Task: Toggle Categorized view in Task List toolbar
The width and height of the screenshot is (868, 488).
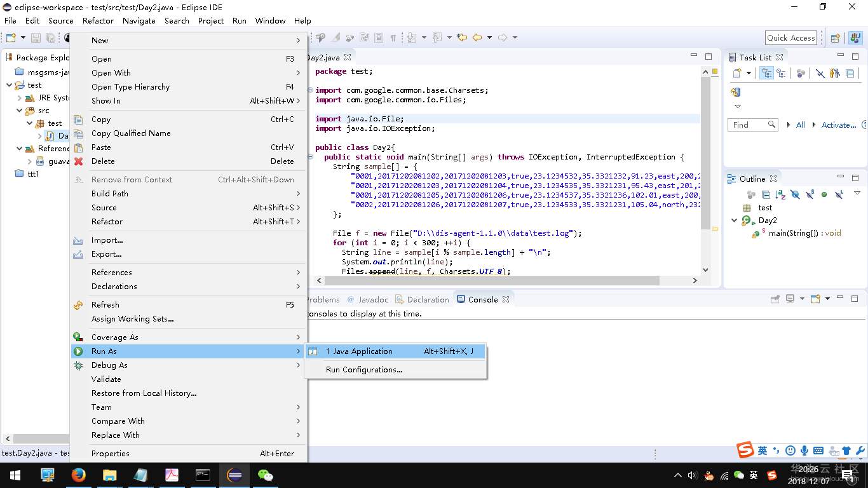Action: pos(767,74)
